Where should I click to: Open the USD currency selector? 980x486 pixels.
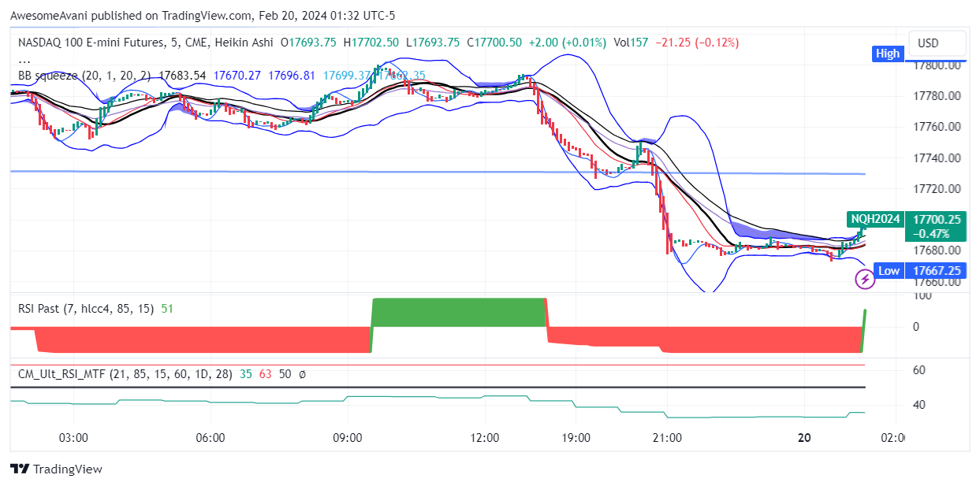coord(935,43)
